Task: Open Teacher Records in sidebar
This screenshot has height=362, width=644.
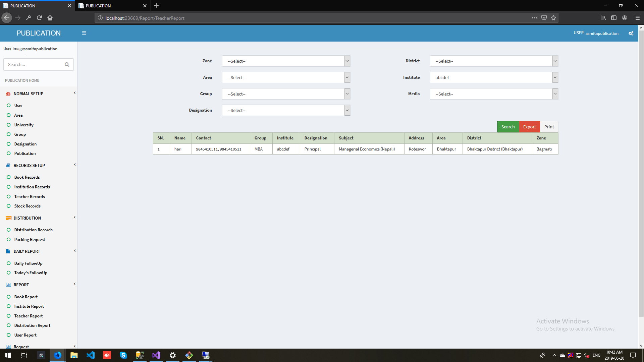Action: click(x=30, y=197)
